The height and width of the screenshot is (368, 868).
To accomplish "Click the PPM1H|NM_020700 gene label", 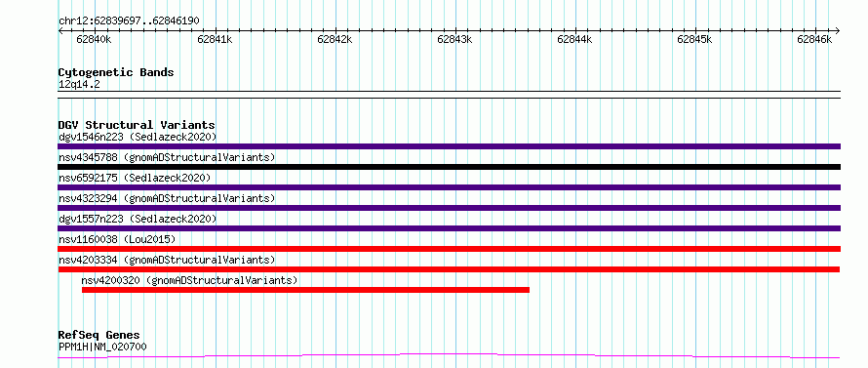I will point(102,347).
